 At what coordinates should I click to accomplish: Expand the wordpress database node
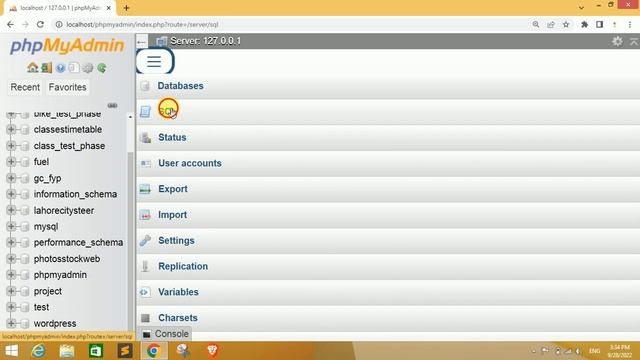pyautogui.click(x=11, y=323)
